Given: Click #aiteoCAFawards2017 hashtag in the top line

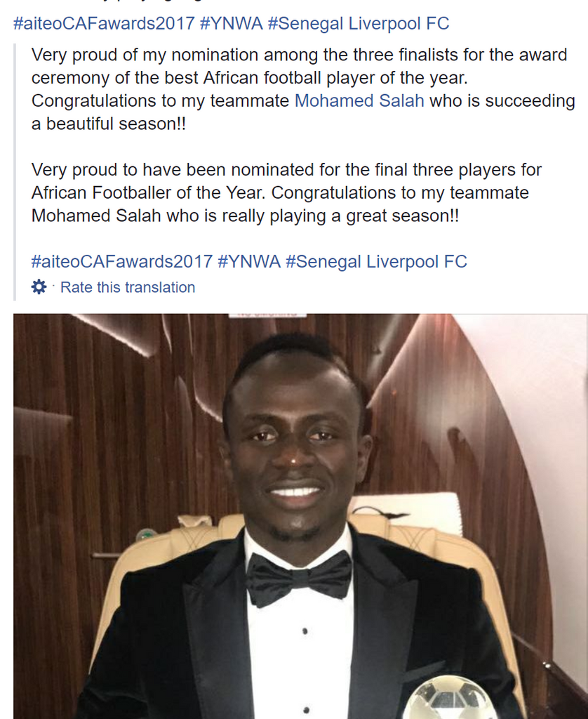Looking at the screenshot, I should pos(104,23).
